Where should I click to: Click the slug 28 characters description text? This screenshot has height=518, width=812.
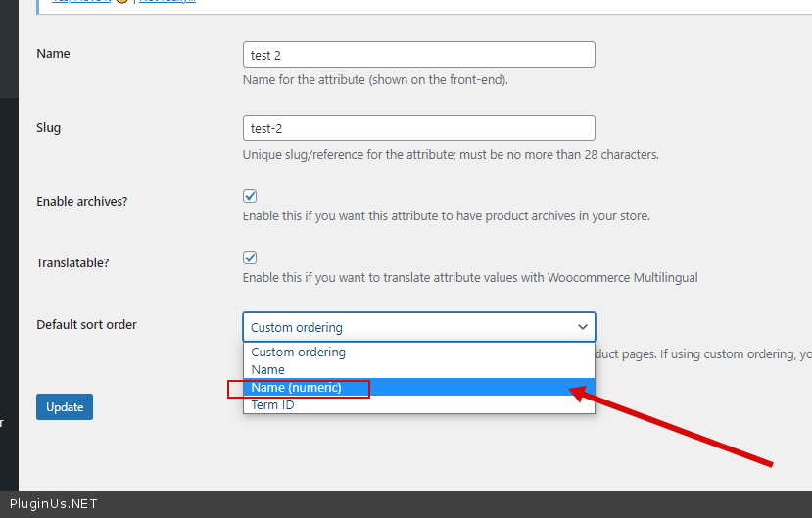tap(451, 155)
